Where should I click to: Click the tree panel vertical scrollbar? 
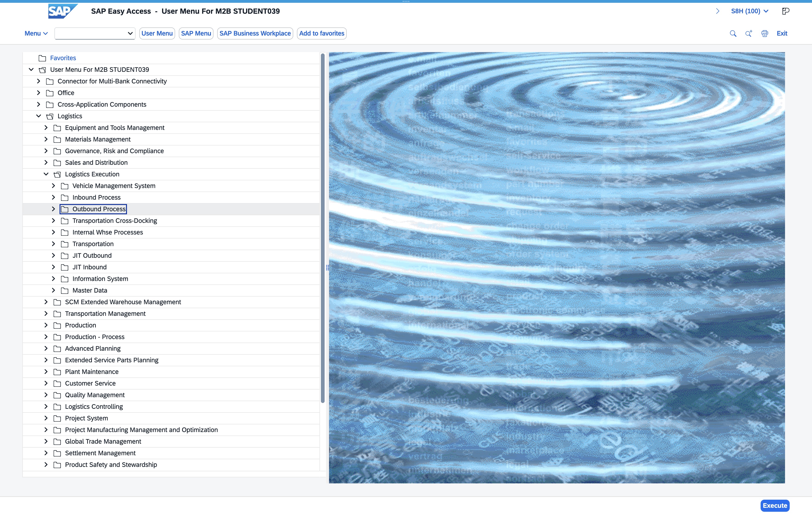(x=323, y=228)
